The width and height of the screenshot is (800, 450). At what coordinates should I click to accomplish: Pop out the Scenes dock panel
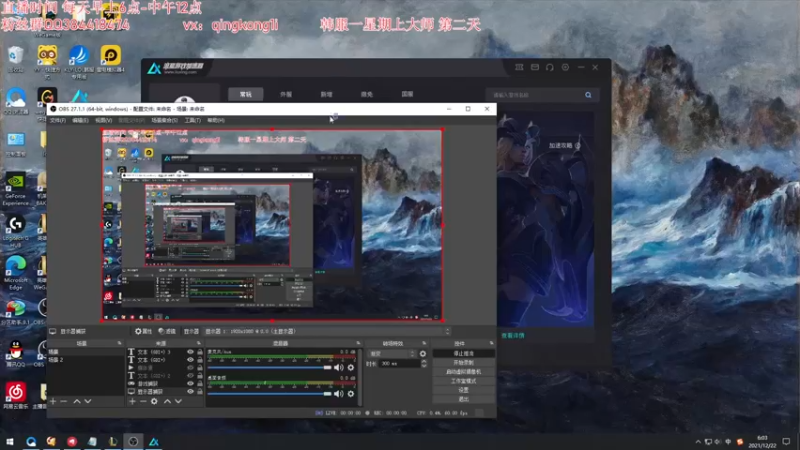coord(119,343)
